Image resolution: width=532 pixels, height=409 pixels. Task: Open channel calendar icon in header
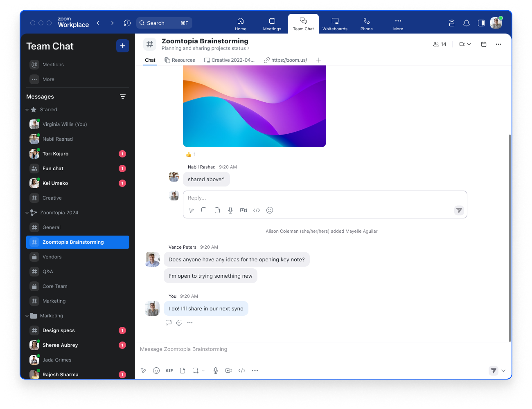point(484,44)
